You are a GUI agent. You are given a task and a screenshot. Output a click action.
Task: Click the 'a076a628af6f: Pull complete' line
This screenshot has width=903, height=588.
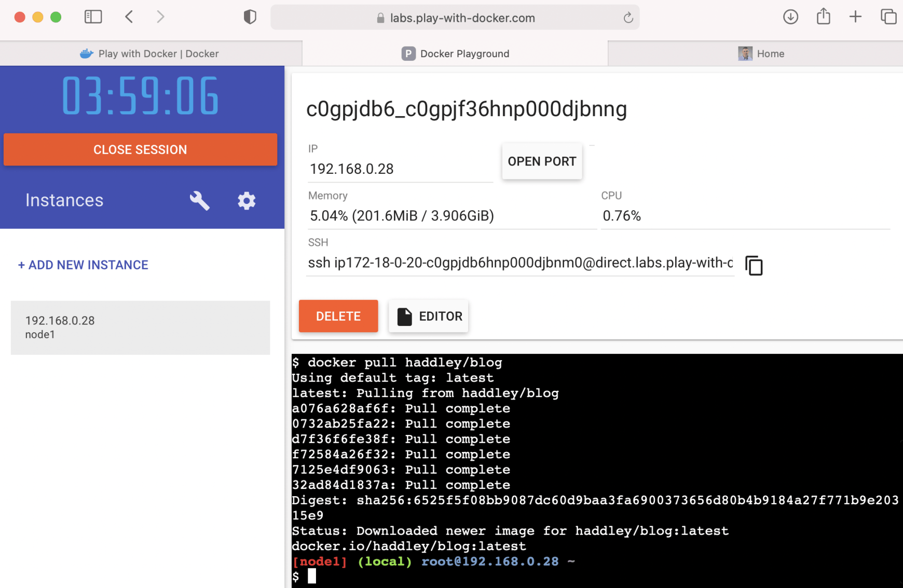point(401,408)
